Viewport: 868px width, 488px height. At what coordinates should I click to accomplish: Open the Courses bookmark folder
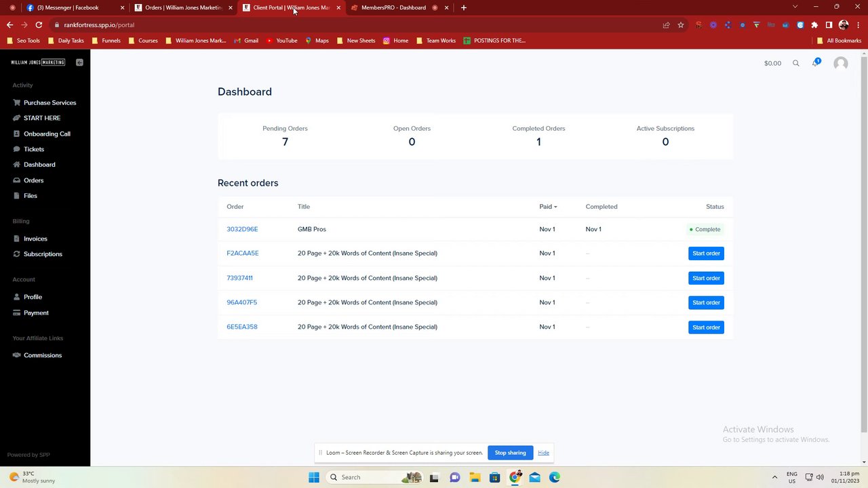tap(142, 41)
